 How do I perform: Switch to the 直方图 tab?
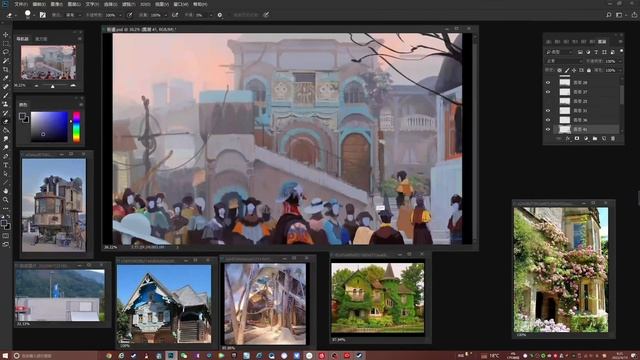(41, 39)
